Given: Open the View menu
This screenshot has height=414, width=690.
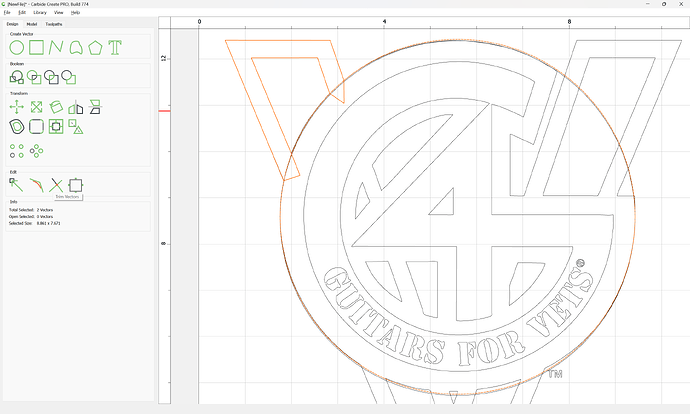Looking at the screenshot, I should [59, 13].
